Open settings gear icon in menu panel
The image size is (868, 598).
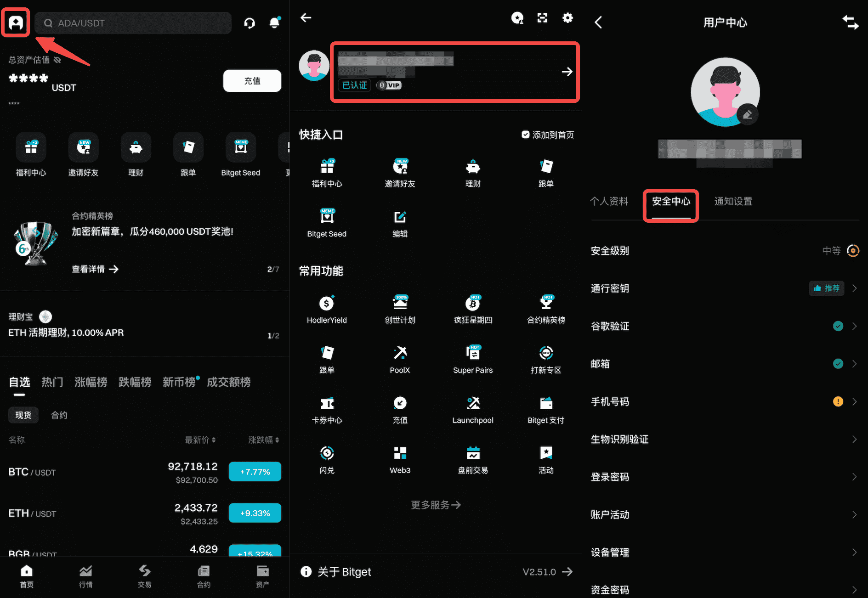[568, 18]
